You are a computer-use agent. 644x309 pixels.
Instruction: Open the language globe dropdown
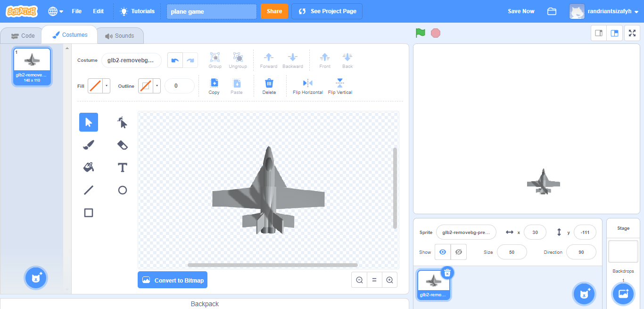click(x=56, y=11)
